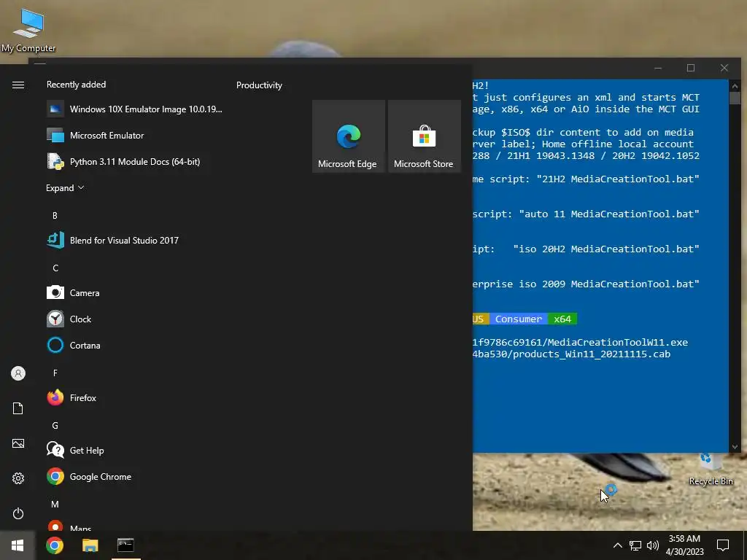Click the Recently added heading
Screen dimensions: 747x560
tap(76, 85)
